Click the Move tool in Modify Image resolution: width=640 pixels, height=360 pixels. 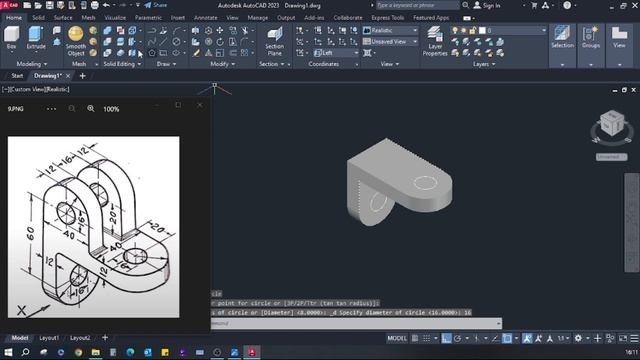coord(220,30)
